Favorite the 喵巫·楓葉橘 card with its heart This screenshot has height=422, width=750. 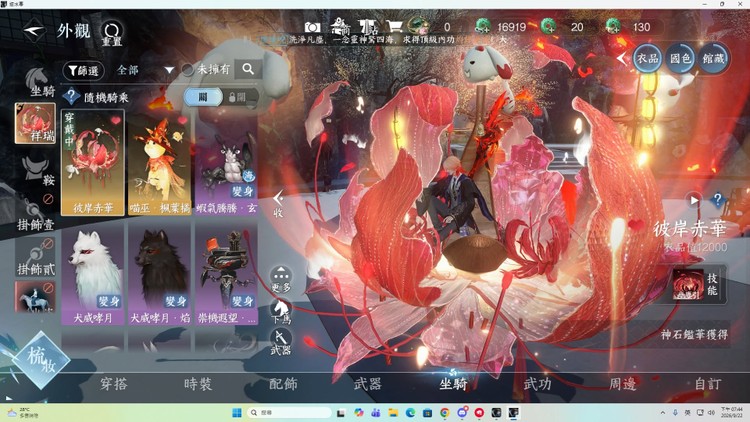pos(182,121)
